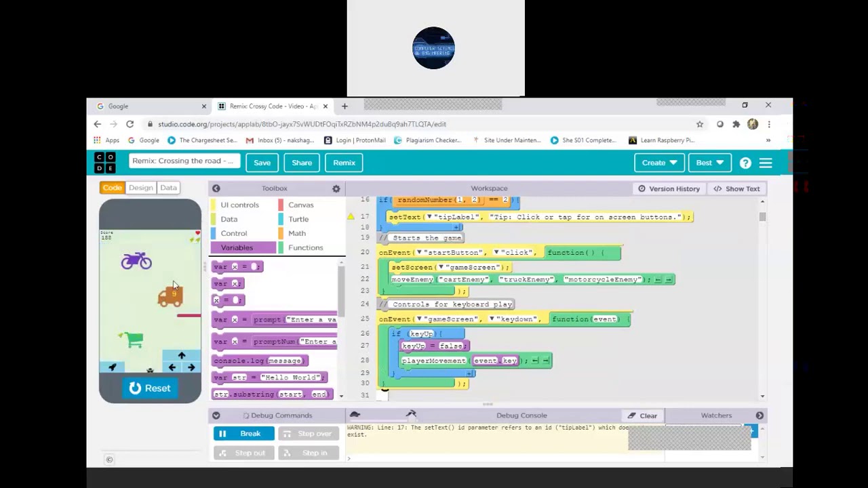Pick the console.log(message) block
This screenshot has width=868, height=488.
pos(260,361)
